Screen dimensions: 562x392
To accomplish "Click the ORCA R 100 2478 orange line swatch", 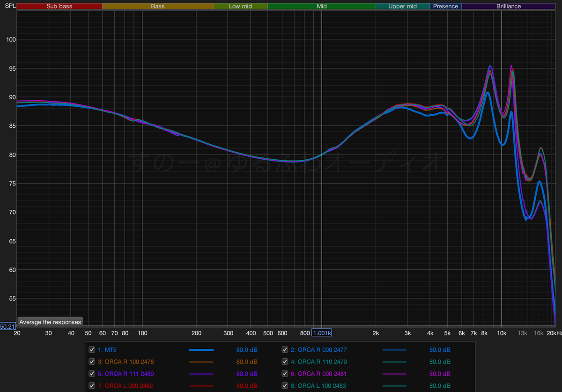I will pos(201,362).
